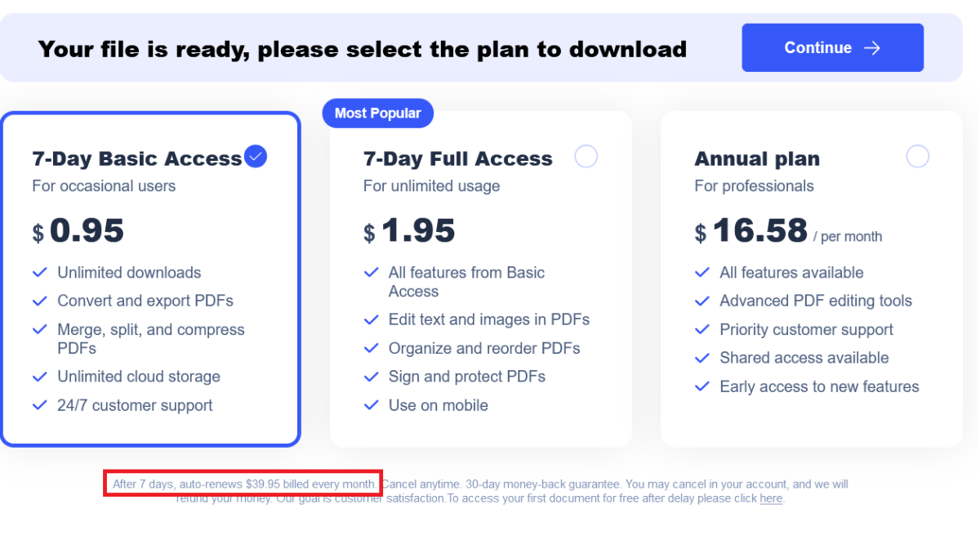
Task: Click the Continue button
Action: click(831, 47)
